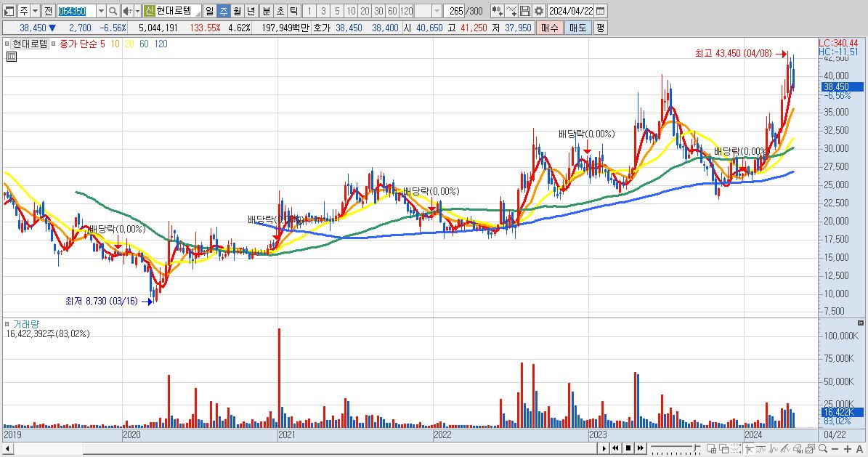Select the 년 yearly period button
The image size is (868, 457).
[x=251, y=11]
